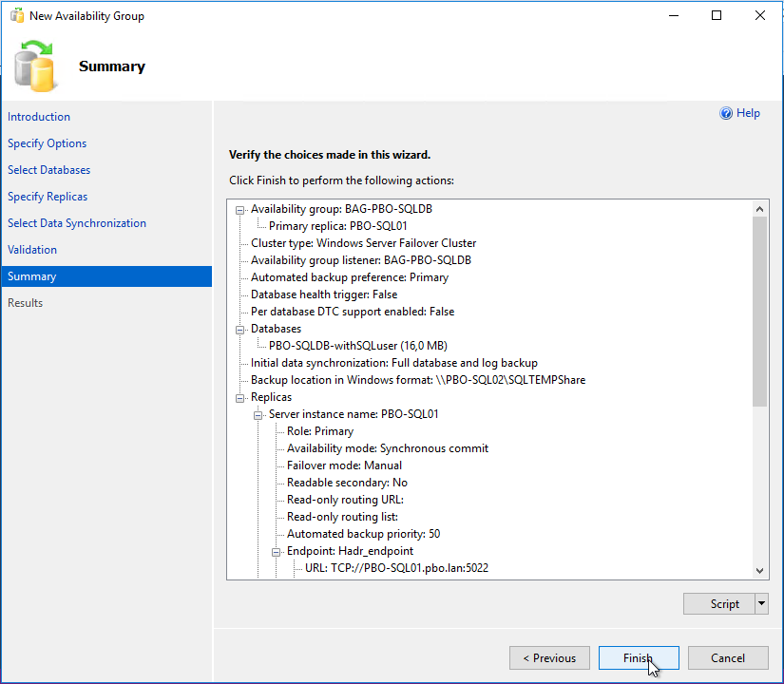Cancel the availability group wizard
This screenshot has width=784, height=684.
pos(728,658)
